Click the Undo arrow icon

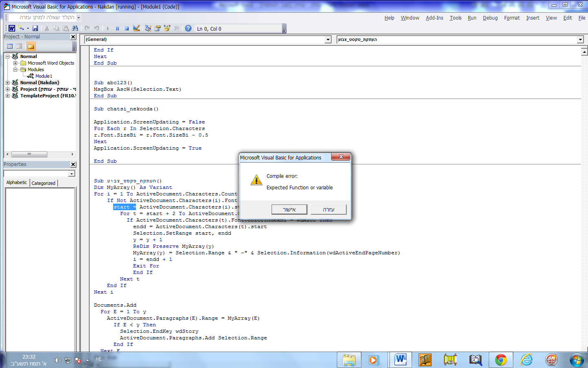click(87, 28)
